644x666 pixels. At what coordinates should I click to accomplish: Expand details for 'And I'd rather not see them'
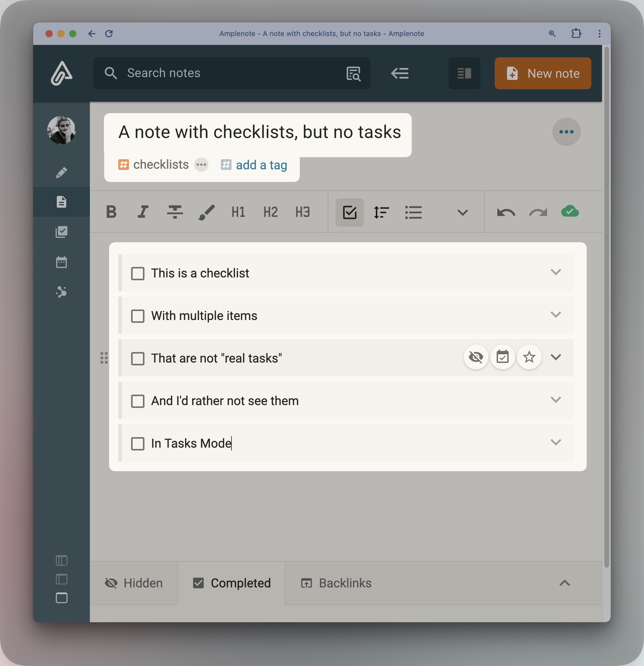pos(556,399)
